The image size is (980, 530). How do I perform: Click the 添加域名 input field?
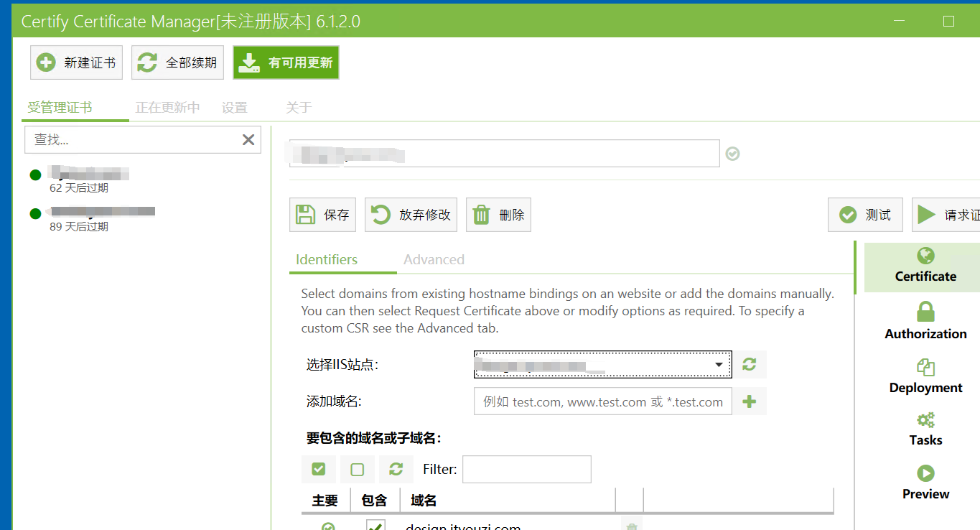(x=602, y=401)
